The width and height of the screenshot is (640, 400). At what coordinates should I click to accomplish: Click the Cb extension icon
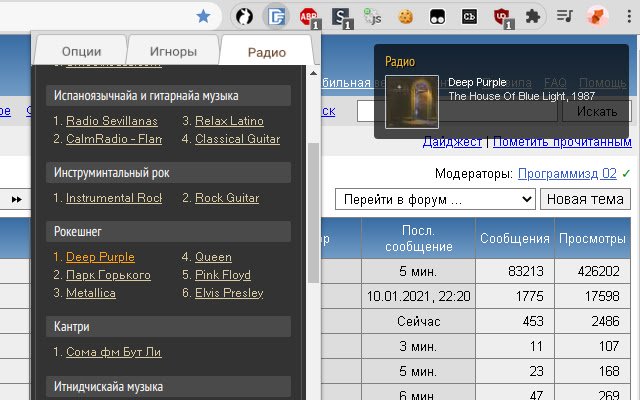469,16
